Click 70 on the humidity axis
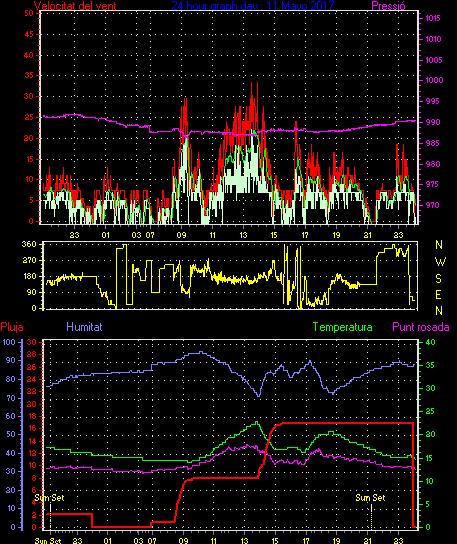Screen dimensions: 457x544 pos(11,398)
